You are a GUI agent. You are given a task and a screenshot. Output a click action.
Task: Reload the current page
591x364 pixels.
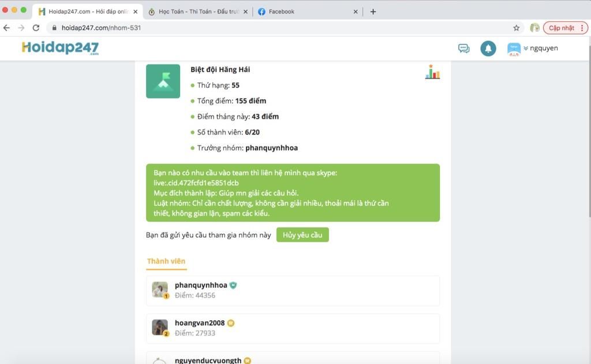(x=36, y=28)
